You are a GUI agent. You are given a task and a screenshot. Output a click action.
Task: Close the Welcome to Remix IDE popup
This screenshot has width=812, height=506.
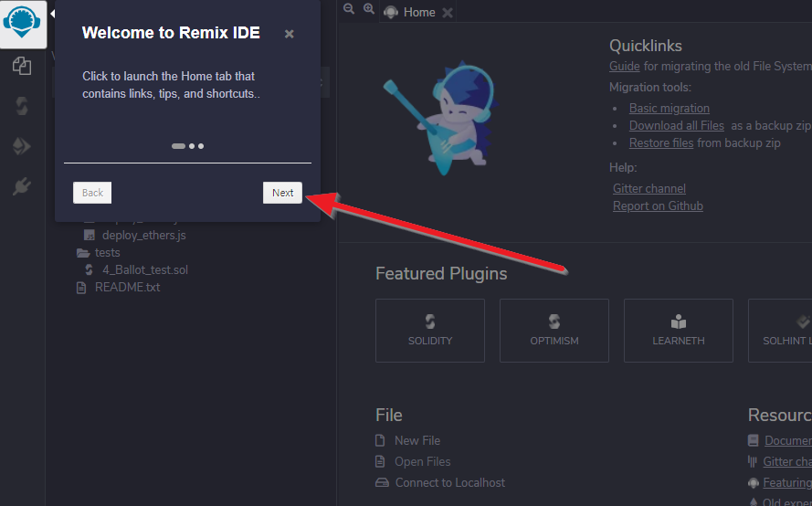click(x=290, y=34)
